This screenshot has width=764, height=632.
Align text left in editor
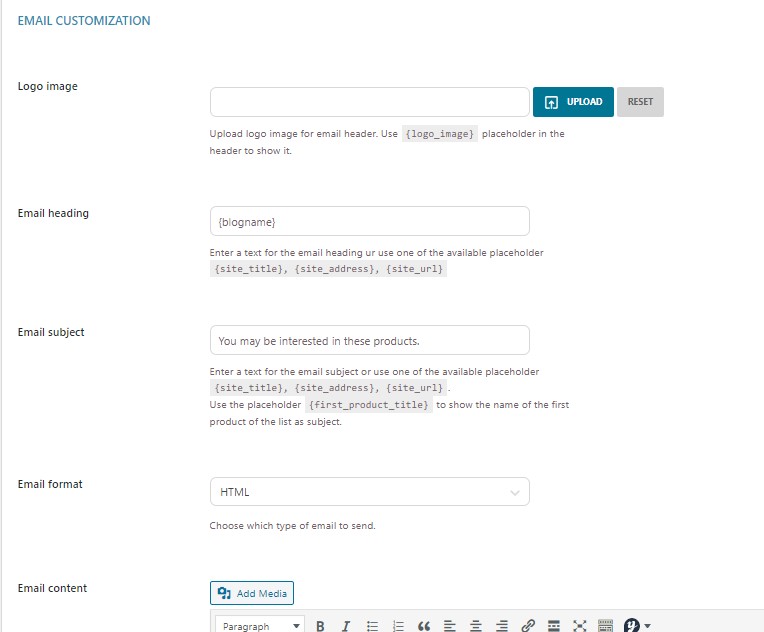pyautogui.click(x=450, y=626)
